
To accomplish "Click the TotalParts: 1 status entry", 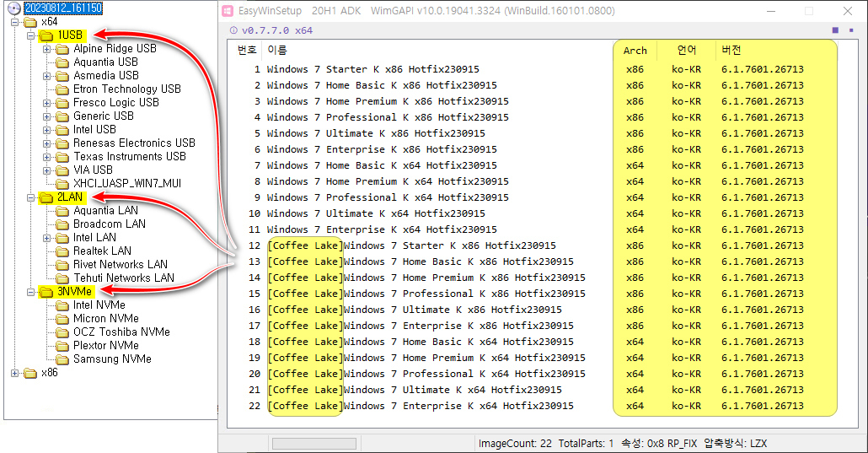I will (586, 444).
